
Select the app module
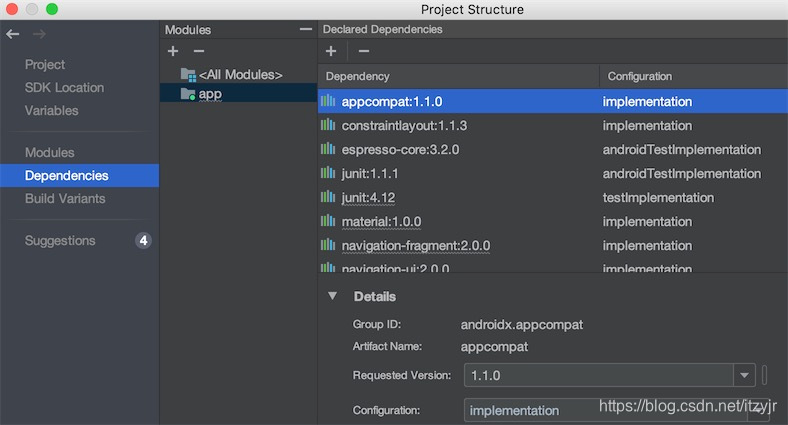[x=209, y=94]
